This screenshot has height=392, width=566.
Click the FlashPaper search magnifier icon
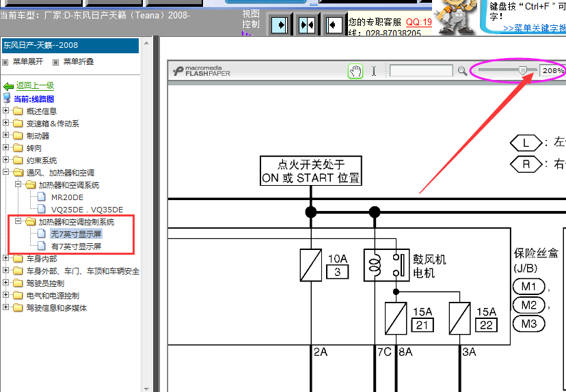point(462,70)
